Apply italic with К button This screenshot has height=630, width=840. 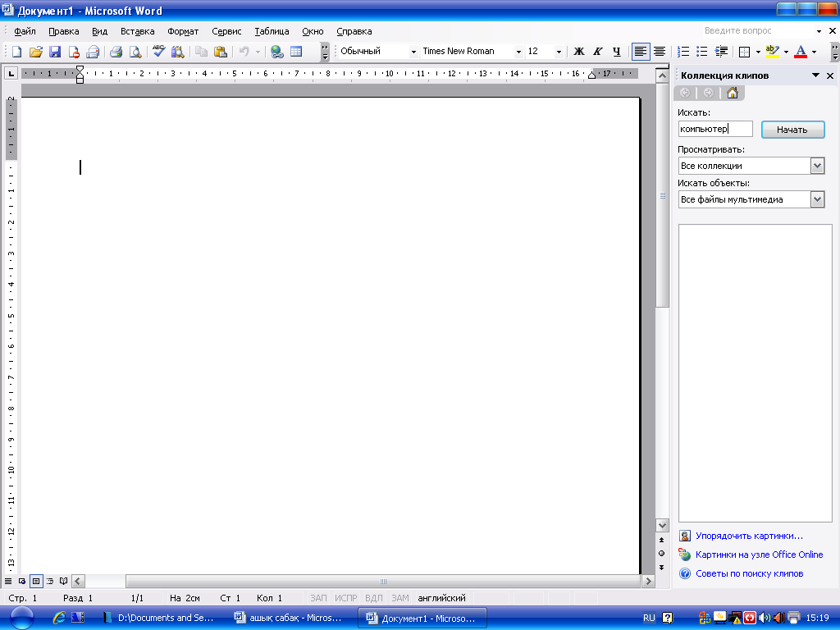(x=598, y=52)
